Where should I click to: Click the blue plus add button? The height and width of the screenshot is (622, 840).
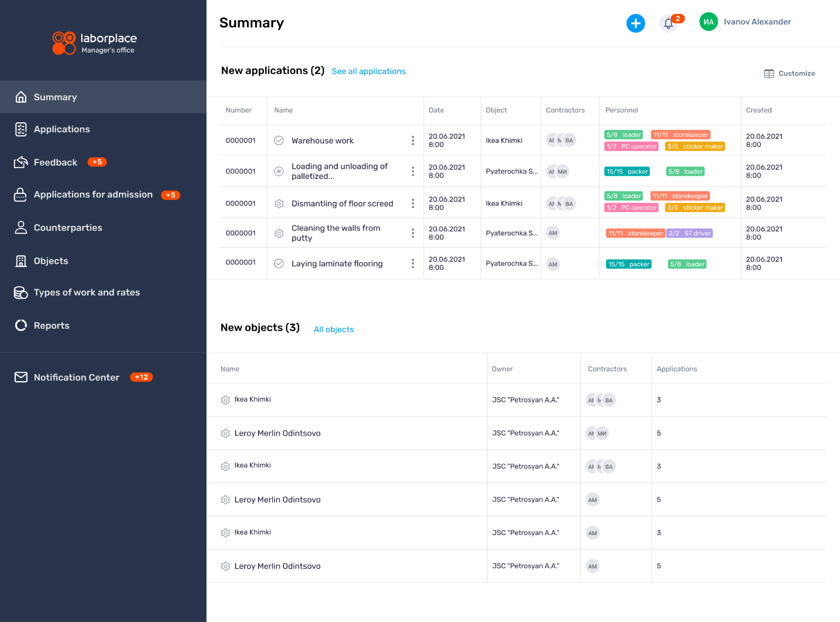click(x=635, y=23)
